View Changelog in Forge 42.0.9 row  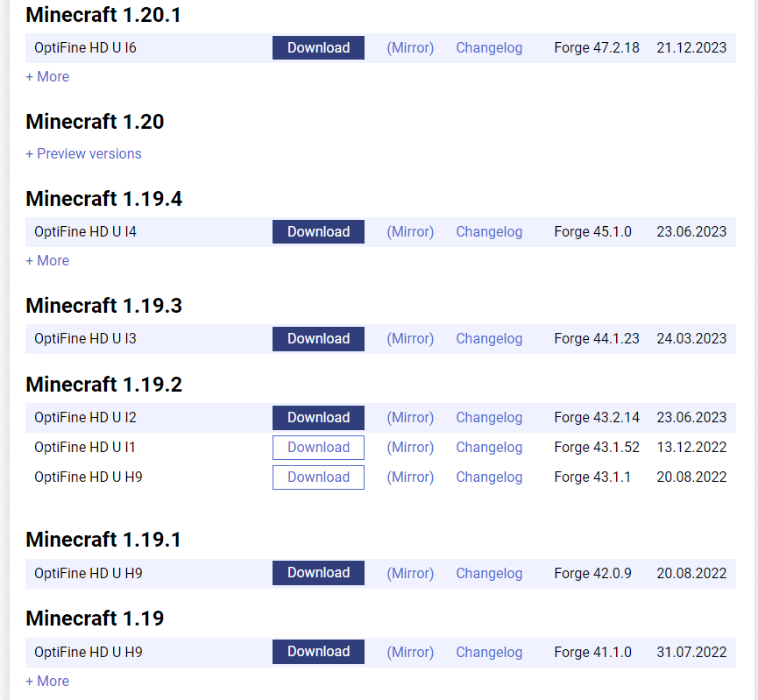[489, 573]
